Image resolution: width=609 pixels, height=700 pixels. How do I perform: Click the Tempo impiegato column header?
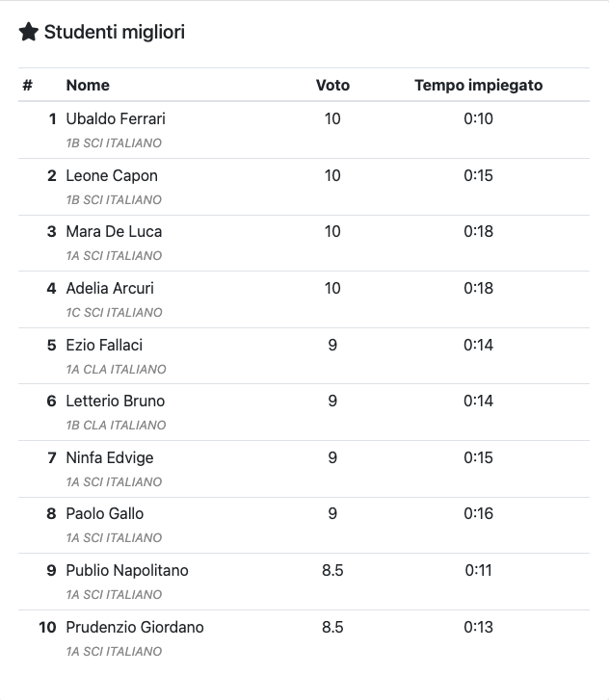[x=479, y=86]
